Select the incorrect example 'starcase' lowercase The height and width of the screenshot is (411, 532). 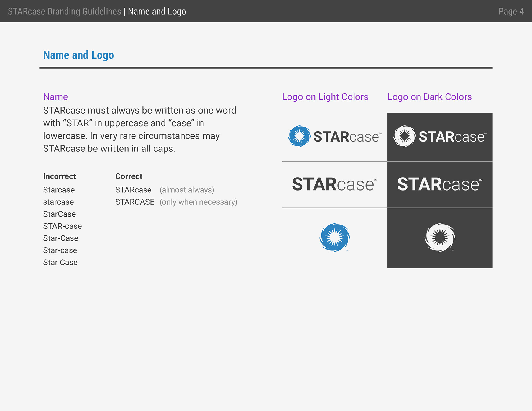pyautogui.click(x=58, y=202)
